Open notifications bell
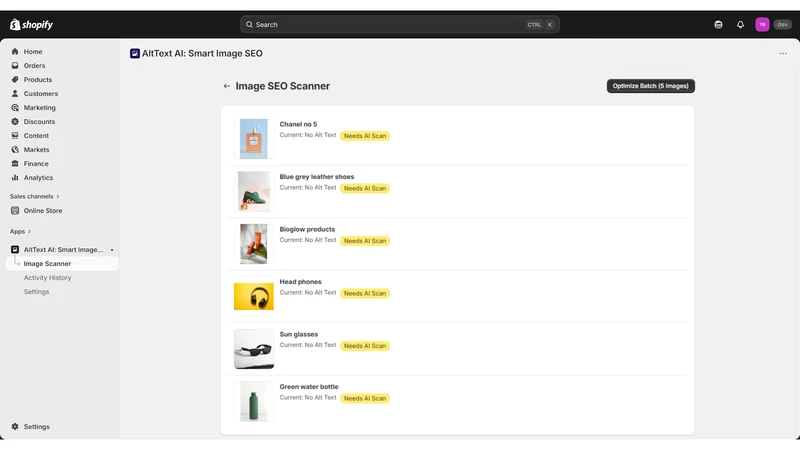Image resolution: width=800 pixels, height=450 pixels. [x=740, y=24]
